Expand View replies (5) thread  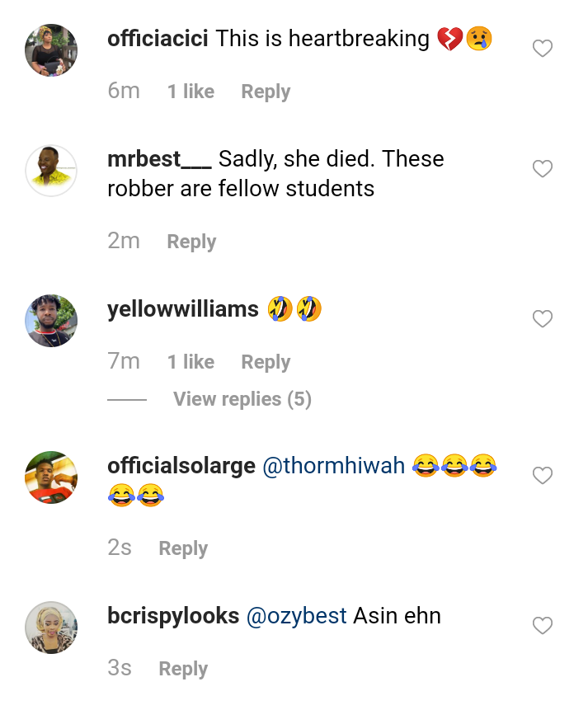click(242, 399)
